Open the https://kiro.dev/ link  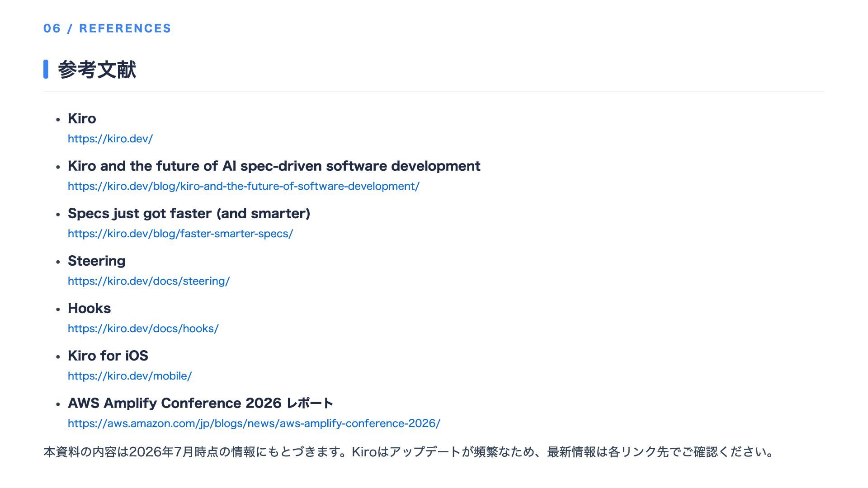point(110,139)
